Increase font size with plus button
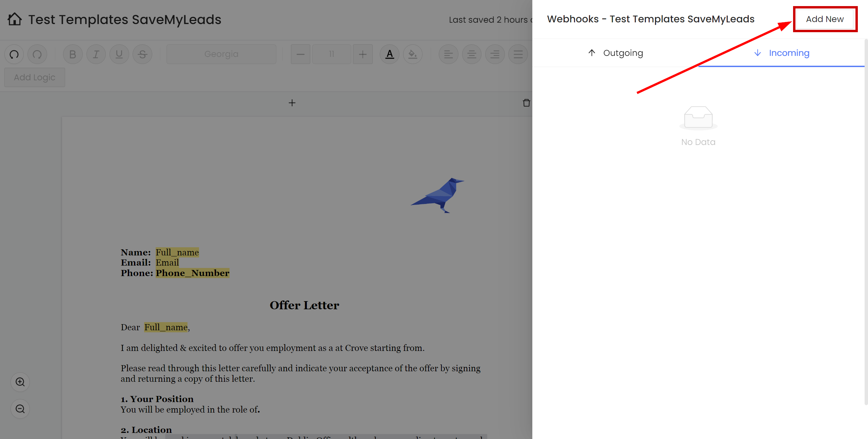The width and height of the screenshot is (868, 439). click(363, 54)
